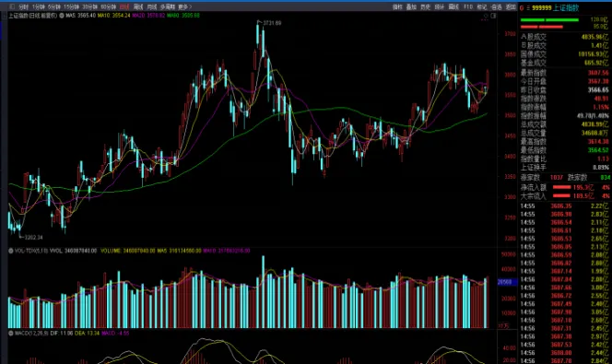Viewport: 612px width, 364px height.
Task: Open the F10 company info button
Action: (x=468, y=7)
